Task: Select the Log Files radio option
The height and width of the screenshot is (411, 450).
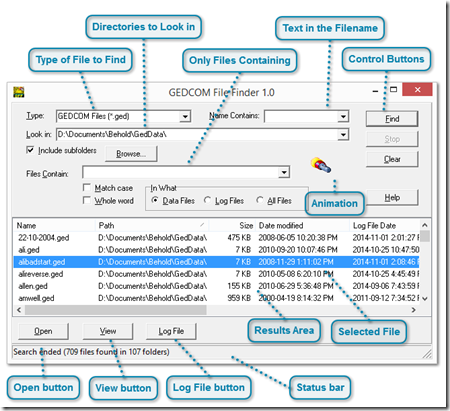Action: pyautogui.click(x=207, y=200)
